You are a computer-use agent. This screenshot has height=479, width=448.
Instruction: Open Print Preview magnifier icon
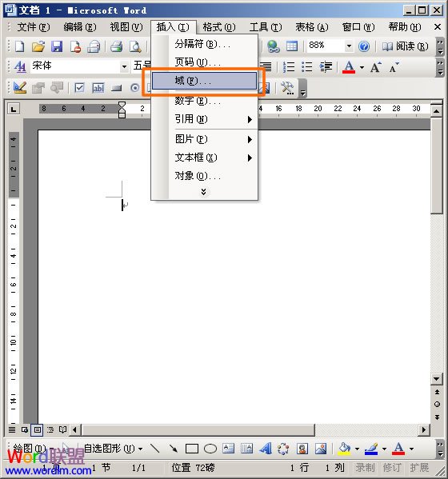click(x=135, y=46)
